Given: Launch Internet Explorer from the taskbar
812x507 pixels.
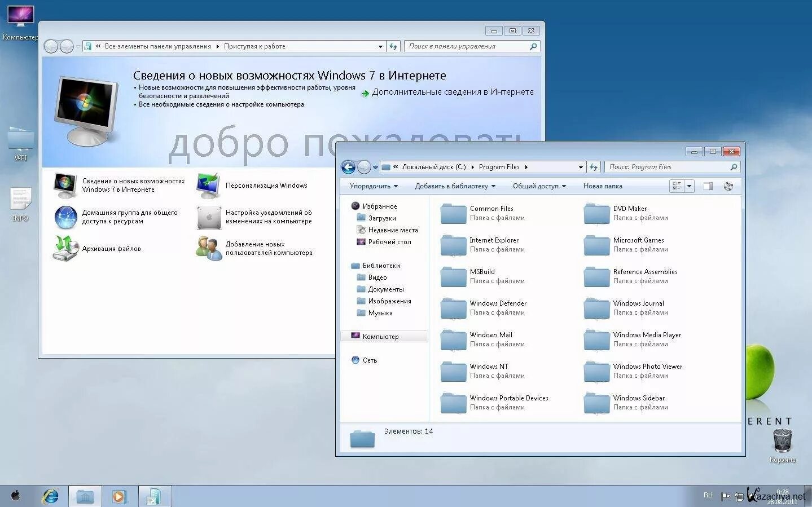Looking at the screenshot, I should pyautogui.click(x=51, y=496).
